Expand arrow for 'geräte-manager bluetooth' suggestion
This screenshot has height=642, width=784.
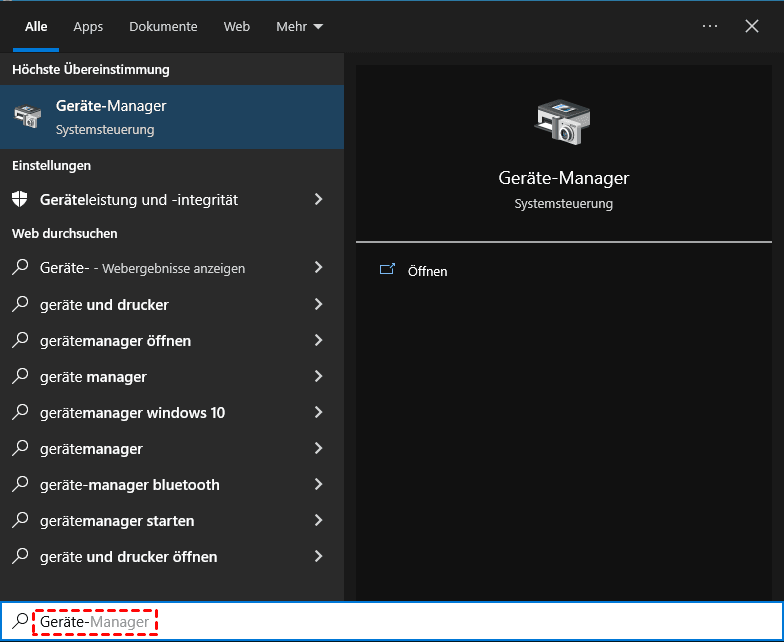318,485
